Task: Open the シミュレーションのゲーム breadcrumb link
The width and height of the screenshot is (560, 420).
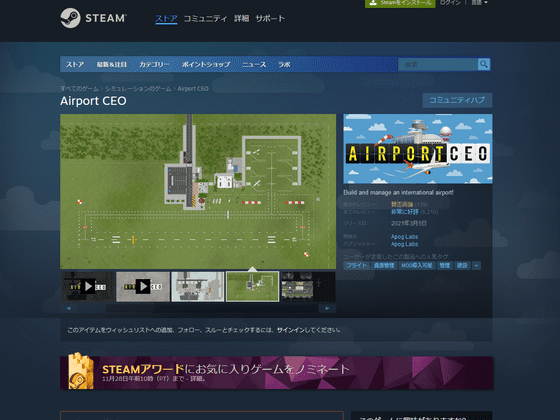Action: coord(138,89)
